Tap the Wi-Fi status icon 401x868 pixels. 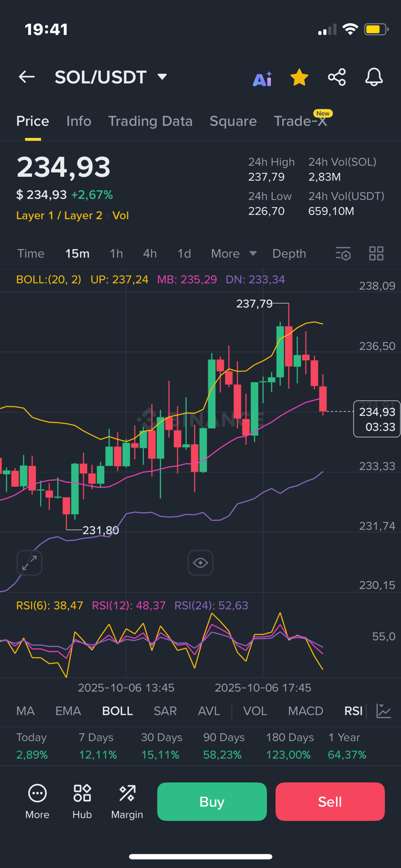(x=350, y=30)
